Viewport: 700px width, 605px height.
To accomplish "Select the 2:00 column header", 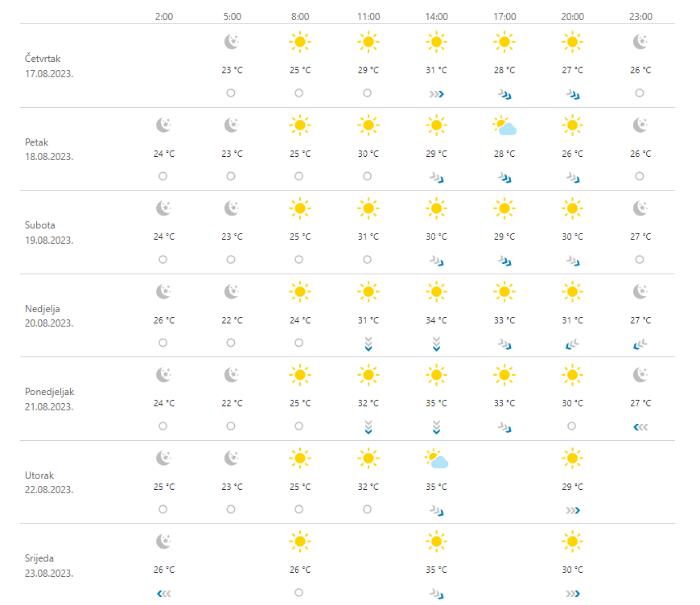I will (x=163, y=16).
